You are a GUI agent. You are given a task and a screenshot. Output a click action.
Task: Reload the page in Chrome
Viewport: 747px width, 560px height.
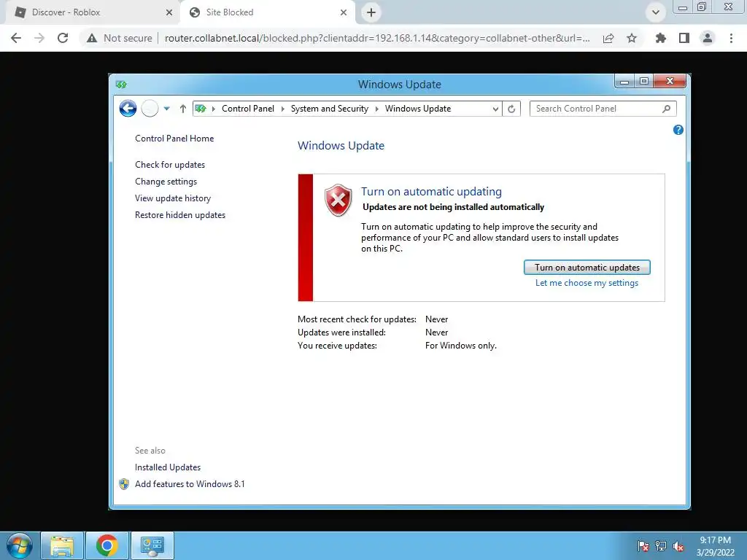[x=63, y=38]
